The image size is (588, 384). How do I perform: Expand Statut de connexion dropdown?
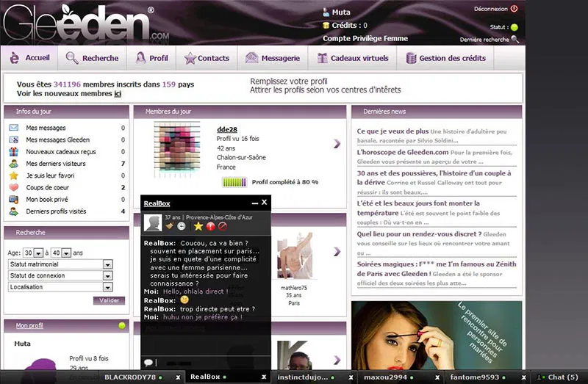click(x=107, y=276)
